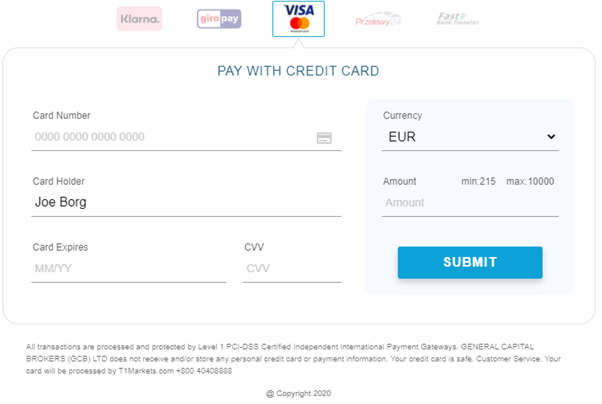Screen dimensions: 602x404
Task: Click the credit card icon in the Card Number field
Action: pyautogui.click(x=324, y=138)
